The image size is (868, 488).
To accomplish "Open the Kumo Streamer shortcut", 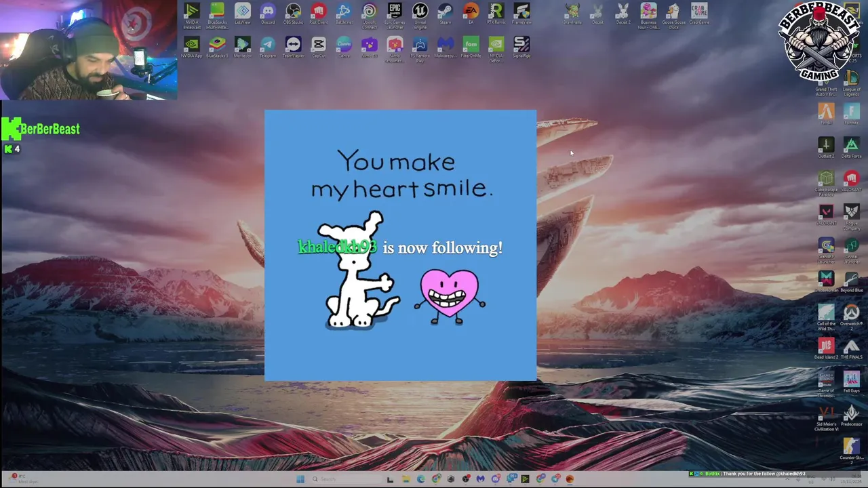I will 395,49.
